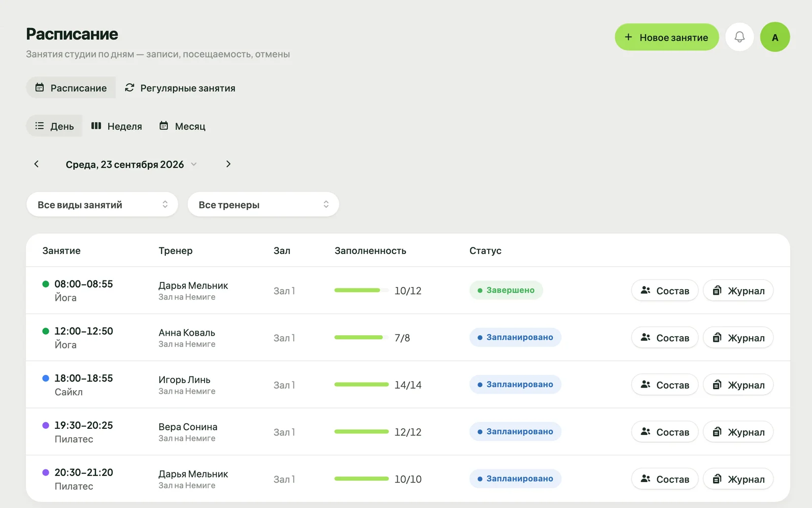Switch to the Регулярные занятия tab
This screenshot has height=508, width=812.
point(180,88)
